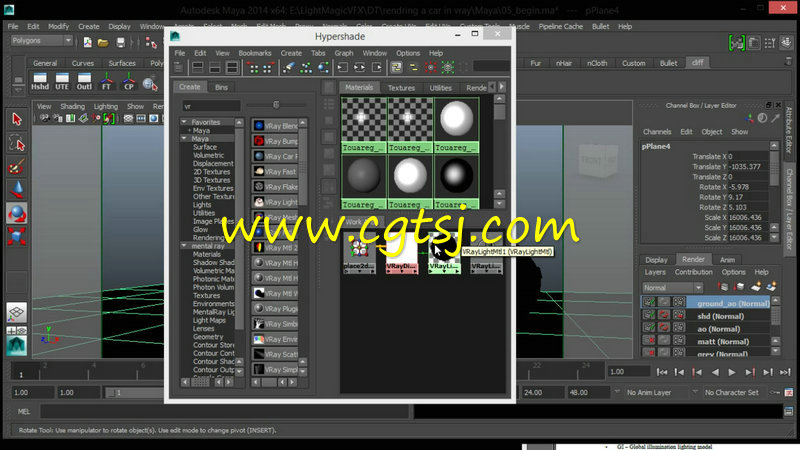Click the Translate Y value field
Screen dimensions: 800x450
pos(747,166)
